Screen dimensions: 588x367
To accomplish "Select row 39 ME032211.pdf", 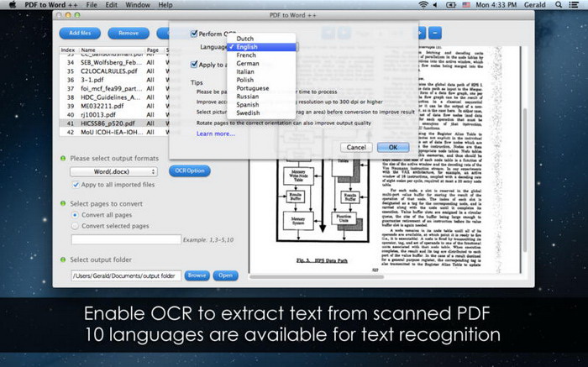I will pyautogui.click(x=114, y=106).
